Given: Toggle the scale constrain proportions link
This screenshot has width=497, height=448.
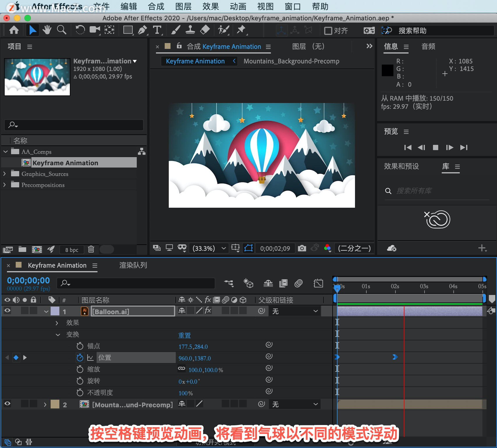Looking at the screenshot, I should [182, 369].
